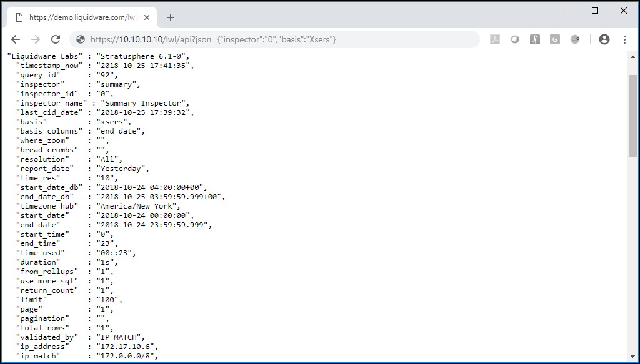Click the globe site info icon
The width and height of the screenshot is (640, 364).
point(81,39)
